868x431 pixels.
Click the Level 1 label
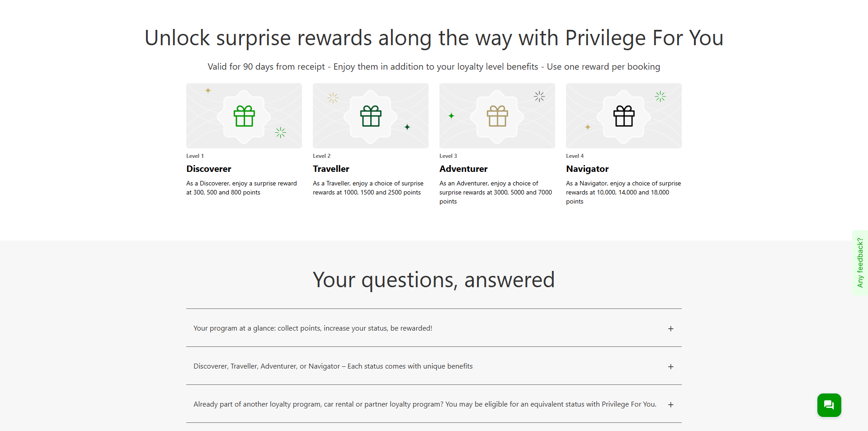(195, 156)
